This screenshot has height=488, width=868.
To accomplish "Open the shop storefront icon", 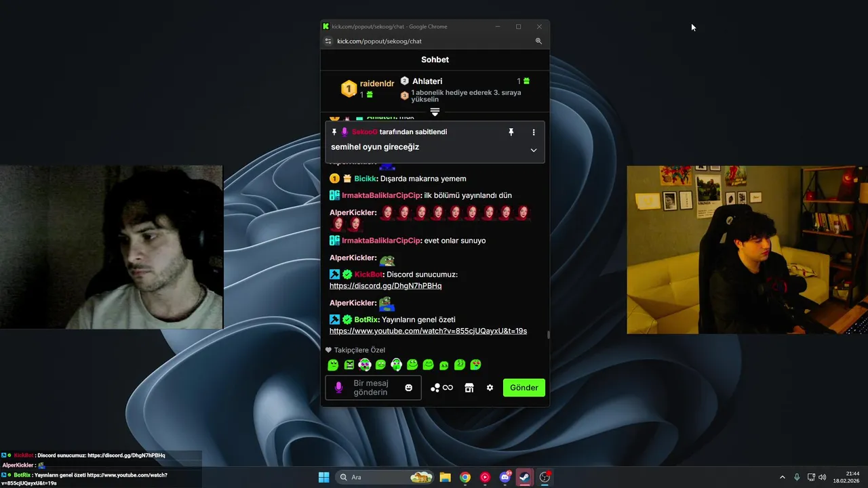I will coord(469,388).
